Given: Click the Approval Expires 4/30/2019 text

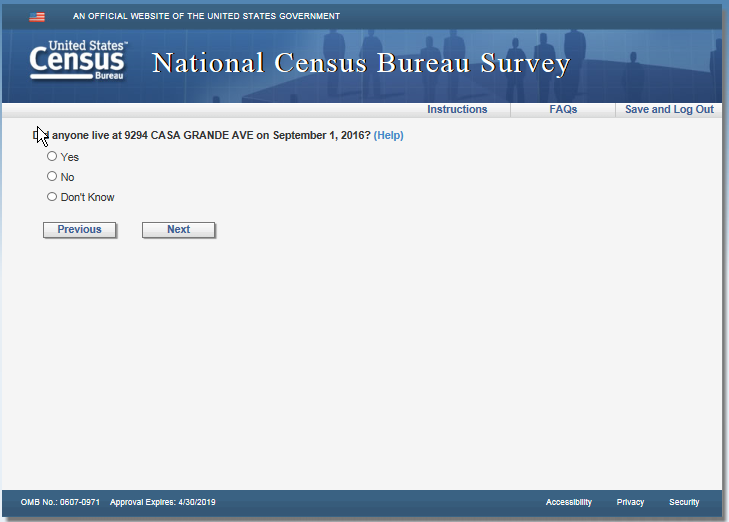Looking at the screenshot, I should click(163, 502).
